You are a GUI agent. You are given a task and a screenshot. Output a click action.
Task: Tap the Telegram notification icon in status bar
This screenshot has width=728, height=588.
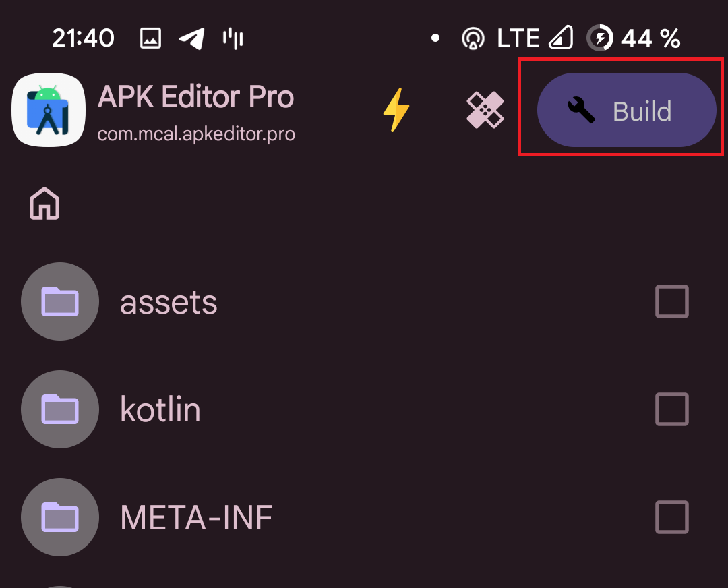tap(192, 38)
